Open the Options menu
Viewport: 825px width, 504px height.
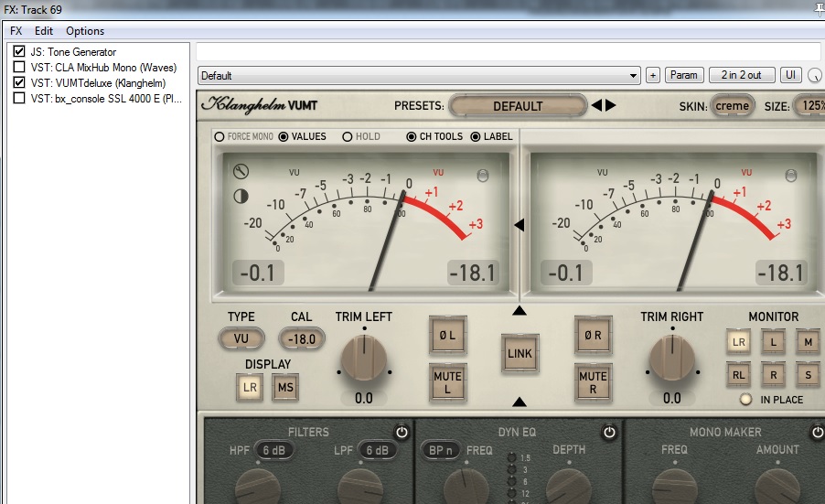pos(85,31)
